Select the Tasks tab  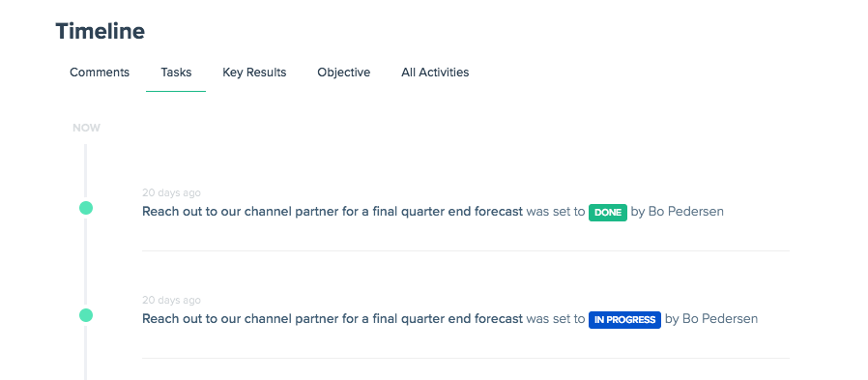[x=176, y=73]
